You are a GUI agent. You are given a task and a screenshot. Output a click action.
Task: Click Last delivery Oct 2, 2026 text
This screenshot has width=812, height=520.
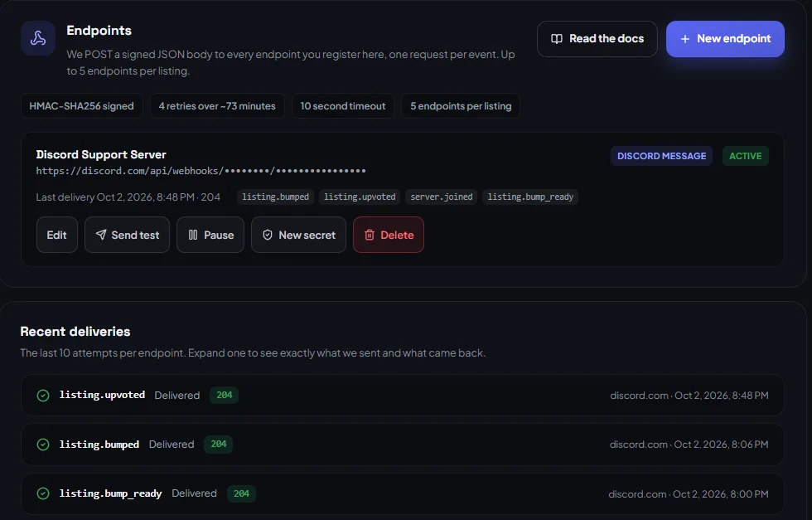[x=128, y=197]
